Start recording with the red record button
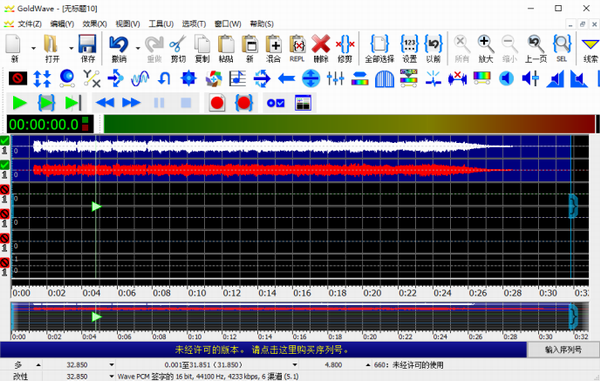The width and height of the screenshot is (600, 381). coord(217,103)
